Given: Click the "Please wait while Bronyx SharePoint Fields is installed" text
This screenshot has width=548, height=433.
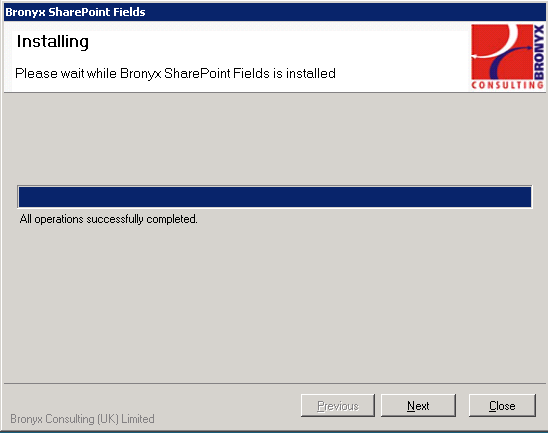Looking at the screenshot, I should pos(175,73).
